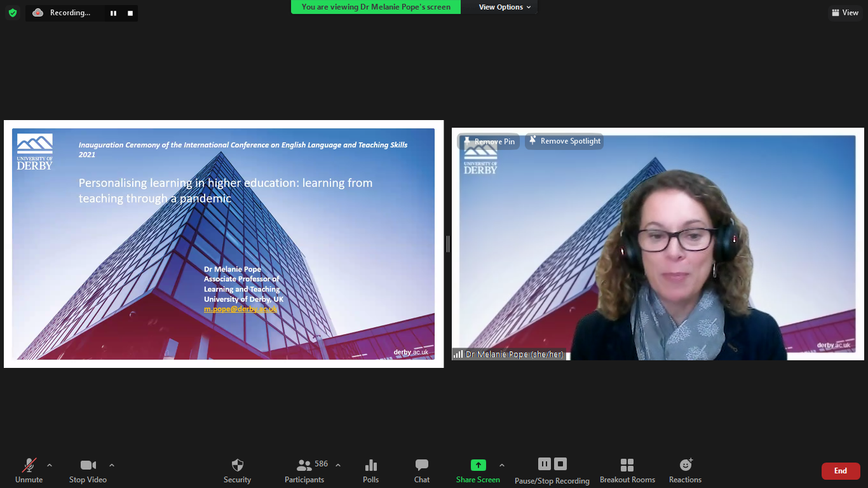Open the View Options dropdown
Image resolution: width=868 pixels, height=488 pixels.
tap(505, 7)
